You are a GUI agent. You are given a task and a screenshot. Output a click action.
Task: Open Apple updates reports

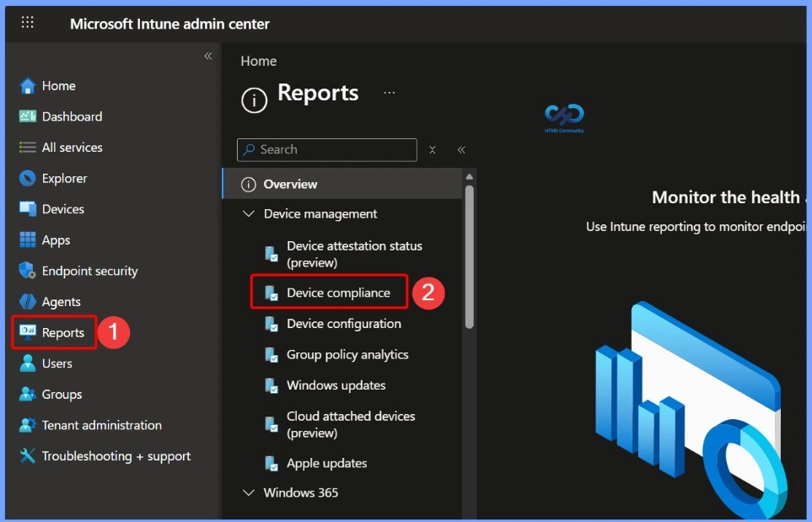[327, 463]
